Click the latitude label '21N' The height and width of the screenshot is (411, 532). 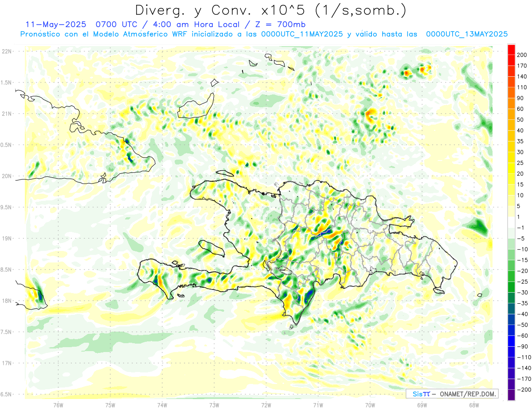coord(7,114)
